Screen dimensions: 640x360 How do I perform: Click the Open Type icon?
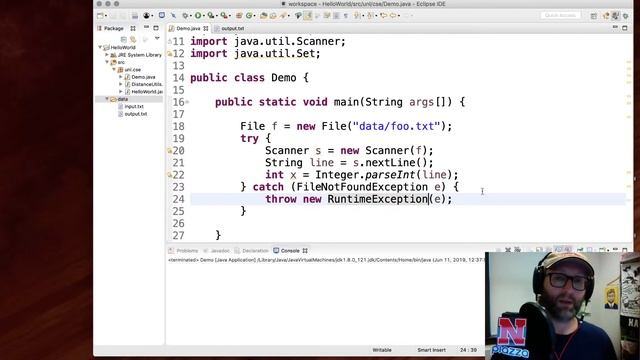pyautogui.click(x=264, y=16)
